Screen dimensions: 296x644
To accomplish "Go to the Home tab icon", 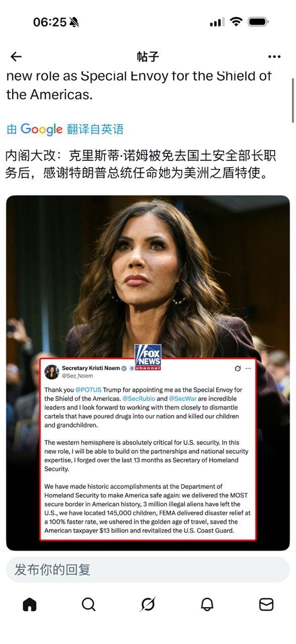I will click(30, 604).
